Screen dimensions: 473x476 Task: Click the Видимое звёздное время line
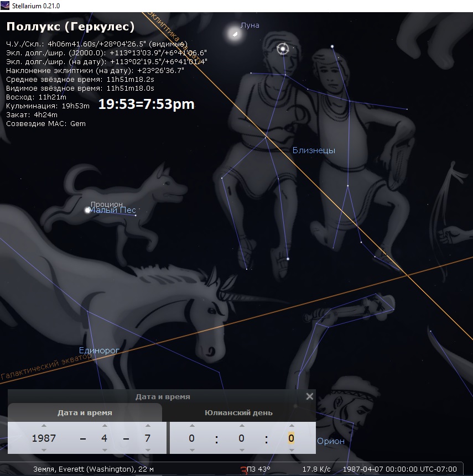pos(80,88)
